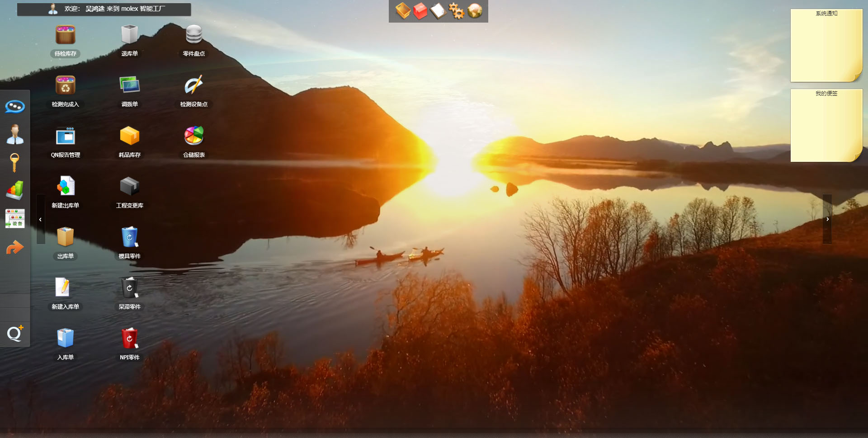868x438 pixels.
Task: Open 耗品库存 yellow box icon
Action: click(x=129, y=136)
